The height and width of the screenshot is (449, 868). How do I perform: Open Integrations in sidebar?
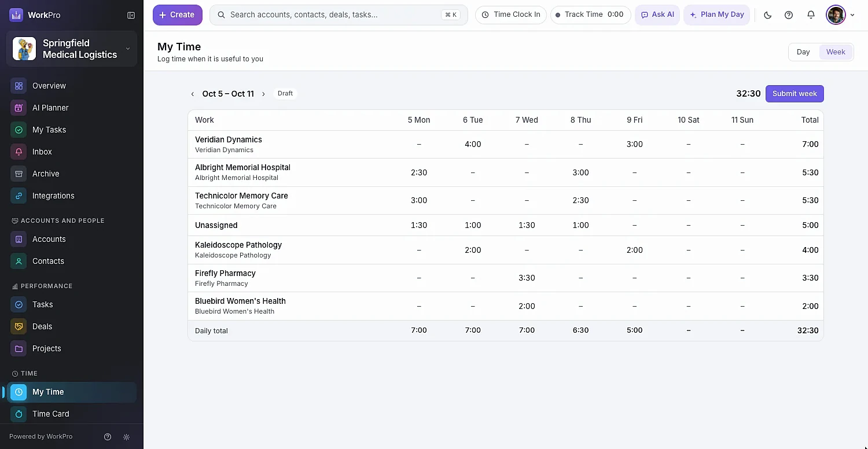72,196
